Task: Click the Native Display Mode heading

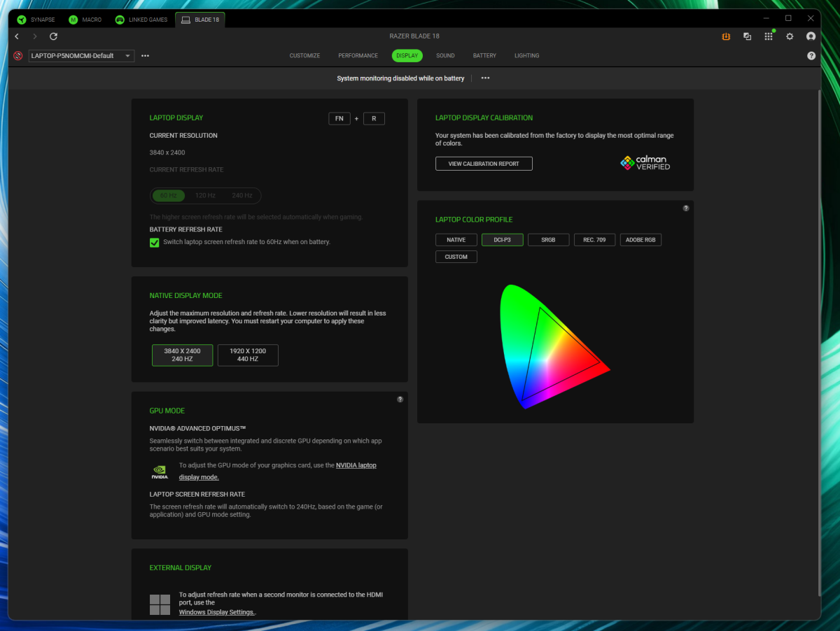Action: (186, 296)
